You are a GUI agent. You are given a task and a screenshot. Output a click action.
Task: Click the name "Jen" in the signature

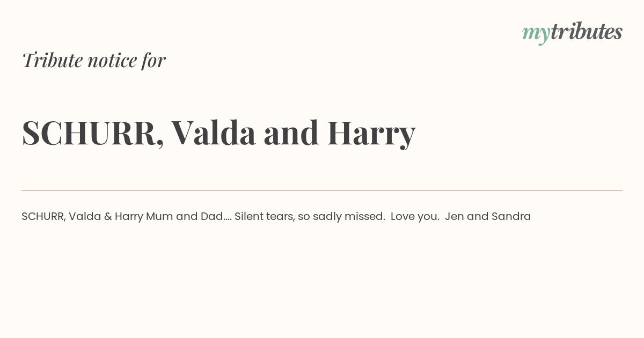point(454,217)
